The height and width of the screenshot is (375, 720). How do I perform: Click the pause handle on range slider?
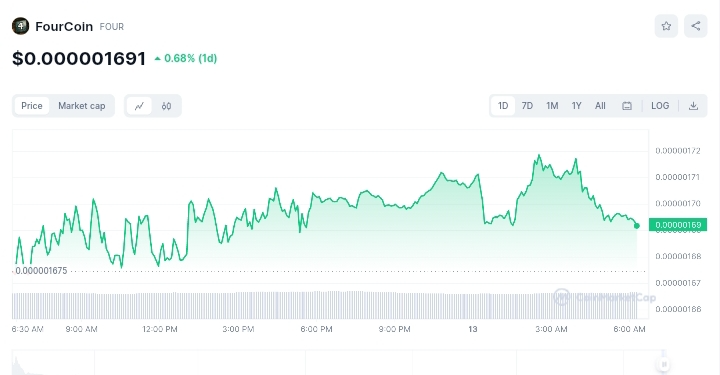(x=664, y=364)
